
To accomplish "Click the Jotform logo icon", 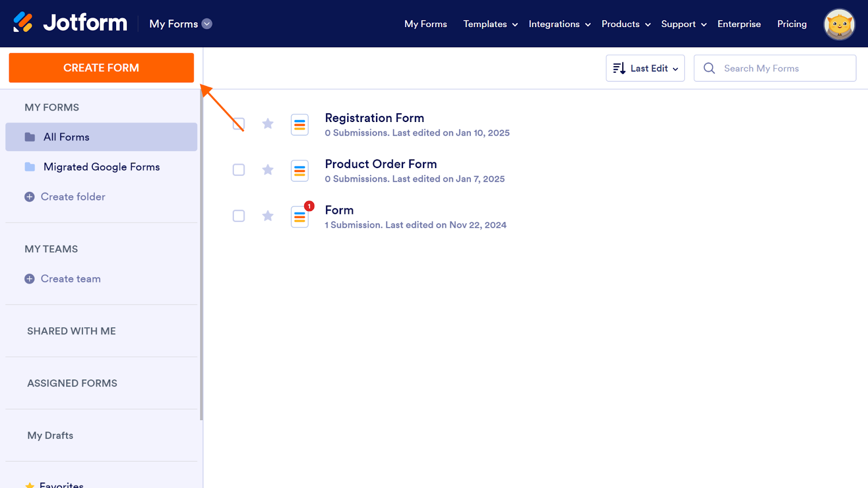I will click(x=23, y=23).
